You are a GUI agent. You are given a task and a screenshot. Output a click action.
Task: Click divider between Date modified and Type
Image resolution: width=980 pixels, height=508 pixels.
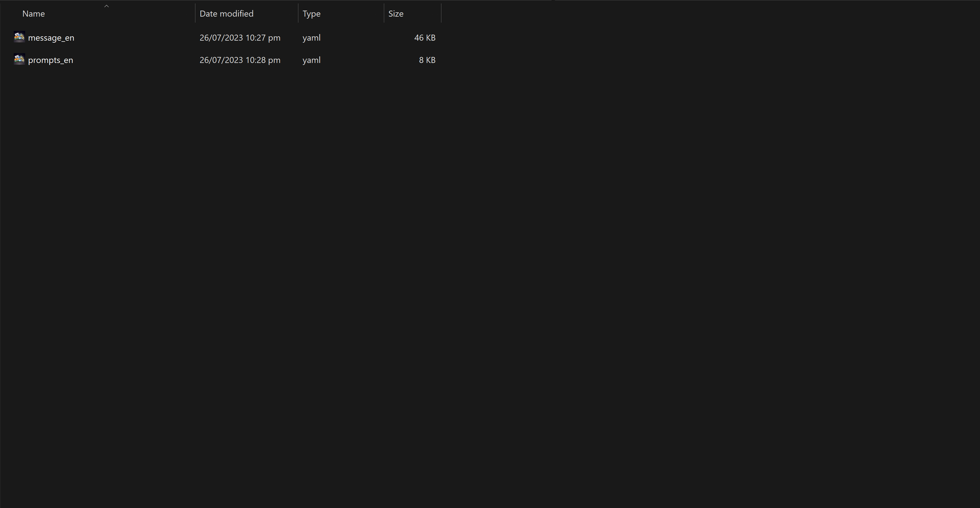click(298, 13)
